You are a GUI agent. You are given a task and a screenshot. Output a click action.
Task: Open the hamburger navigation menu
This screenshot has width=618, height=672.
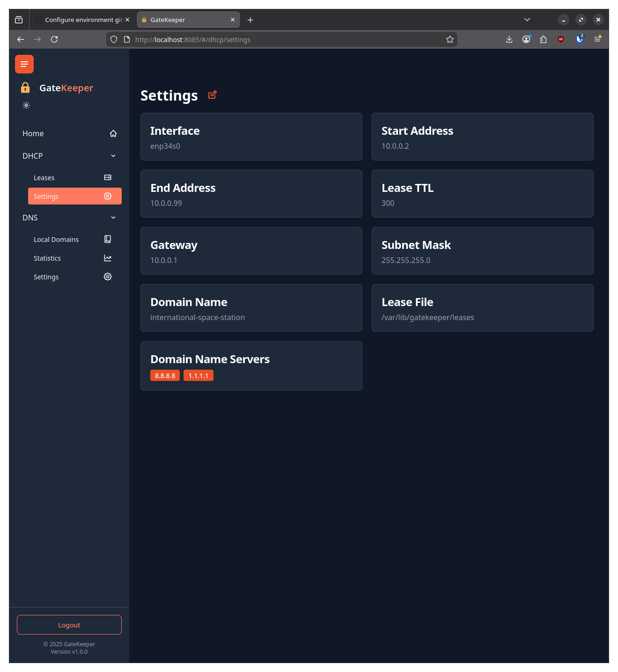click(24, 64)
